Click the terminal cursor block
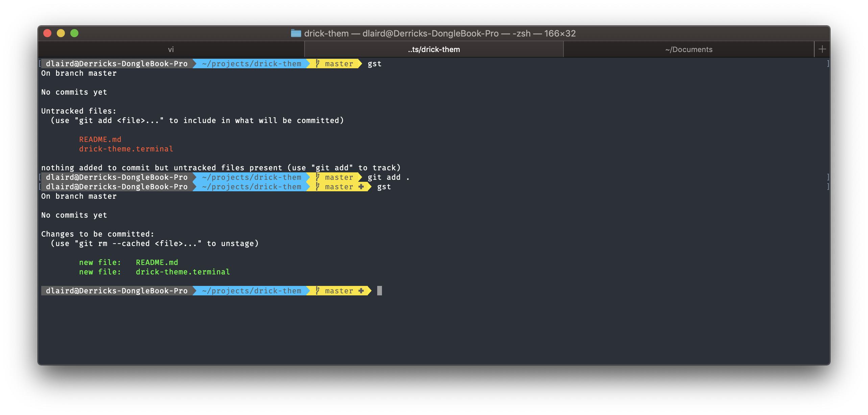The image size is (868, 415). pos(379,291)
